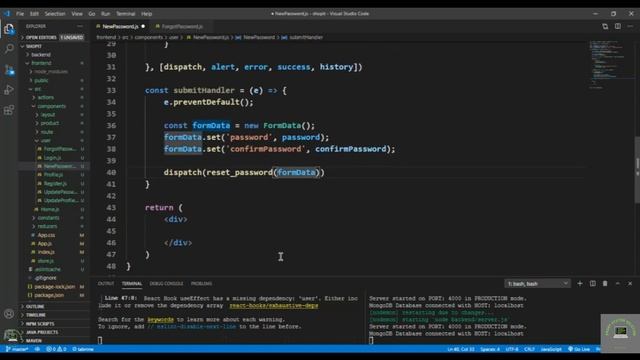The height and width of the screenshot is (360, 640).
Task: Split the editor to the right
Action: point(618,27)
